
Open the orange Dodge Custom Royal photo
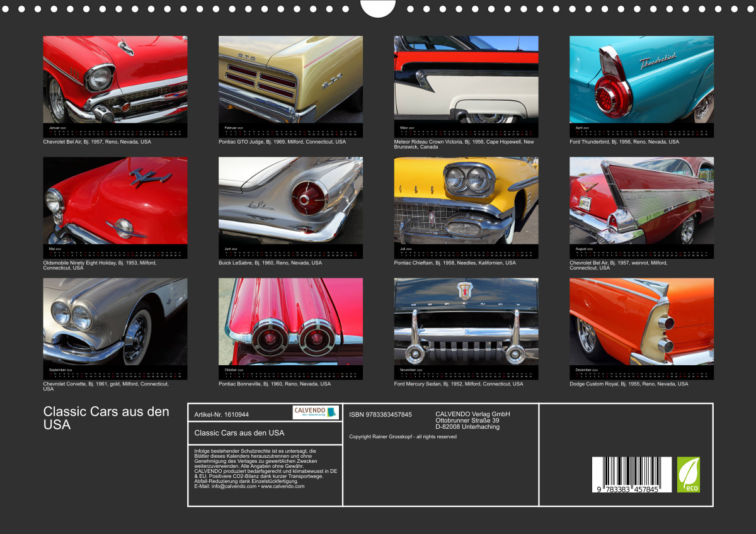(x=641, y=322)
